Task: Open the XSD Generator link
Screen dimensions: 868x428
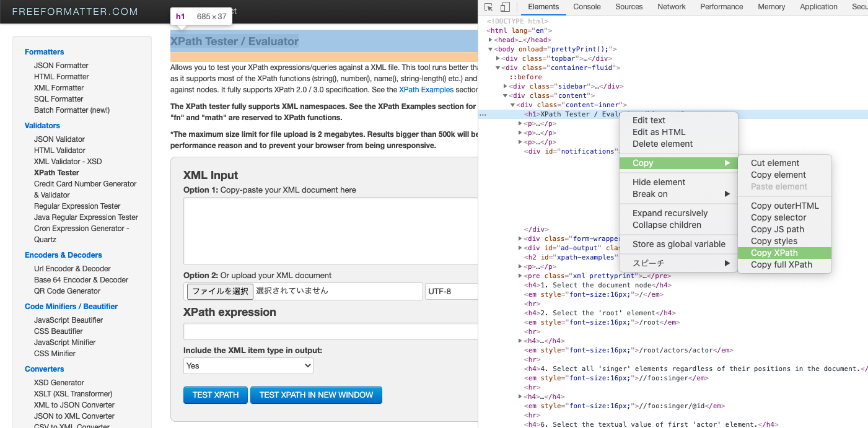Action: click(59, 382)
